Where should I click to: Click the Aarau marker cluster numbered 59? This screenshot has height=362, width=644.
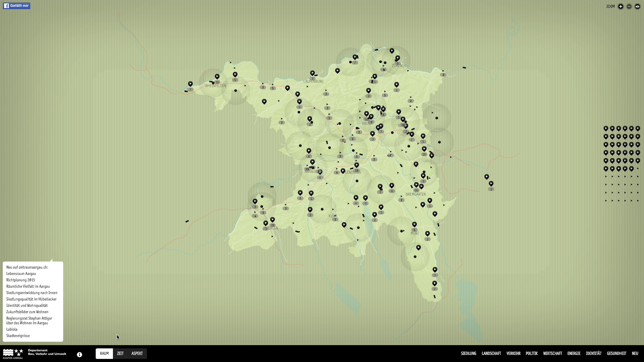(307, 169)
